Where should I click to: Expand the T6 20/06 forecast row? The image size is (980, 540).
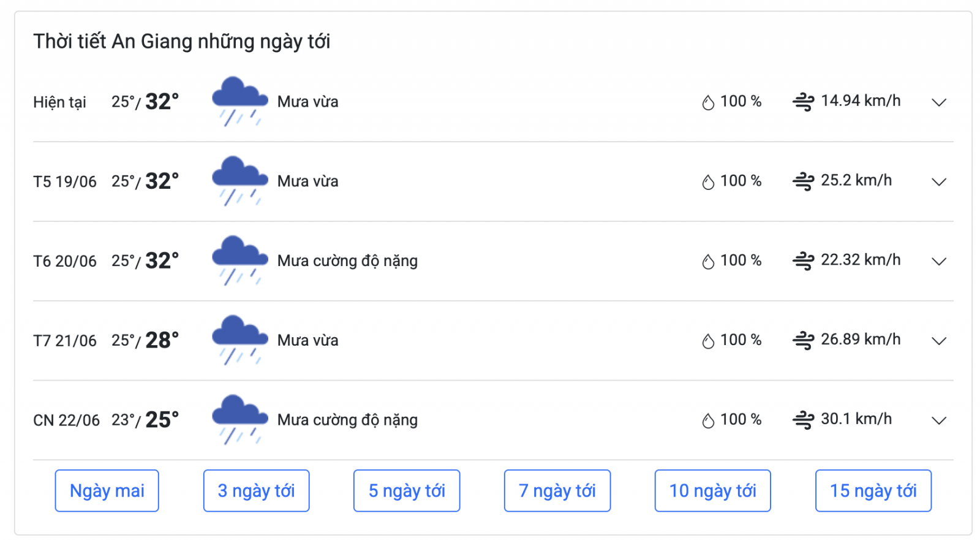[x=939, y=262]
